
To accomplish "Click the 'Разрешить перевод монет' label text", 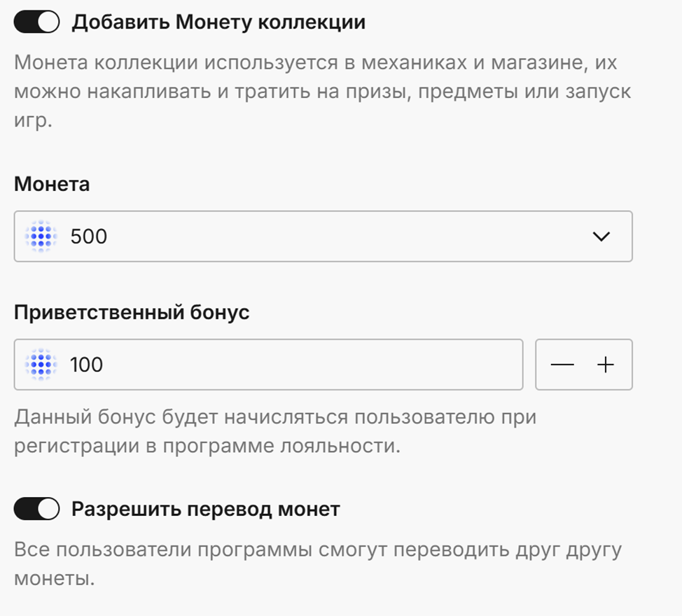I will [206, 509].
